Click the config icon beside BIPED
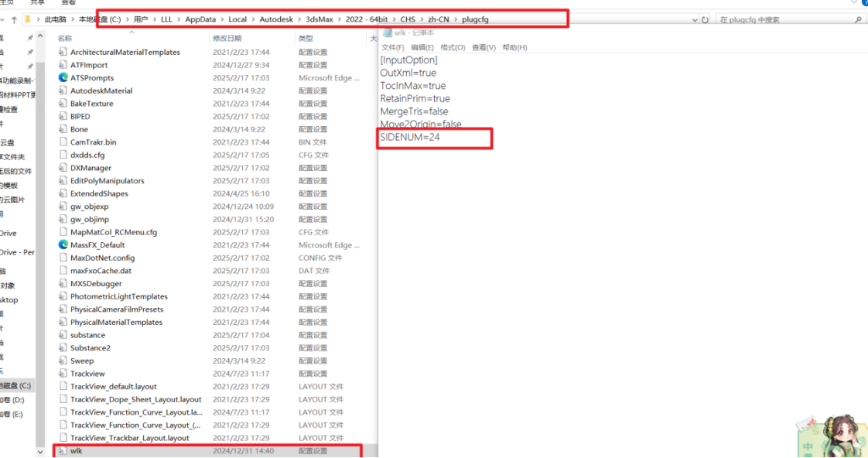 [x=63, y=116]
